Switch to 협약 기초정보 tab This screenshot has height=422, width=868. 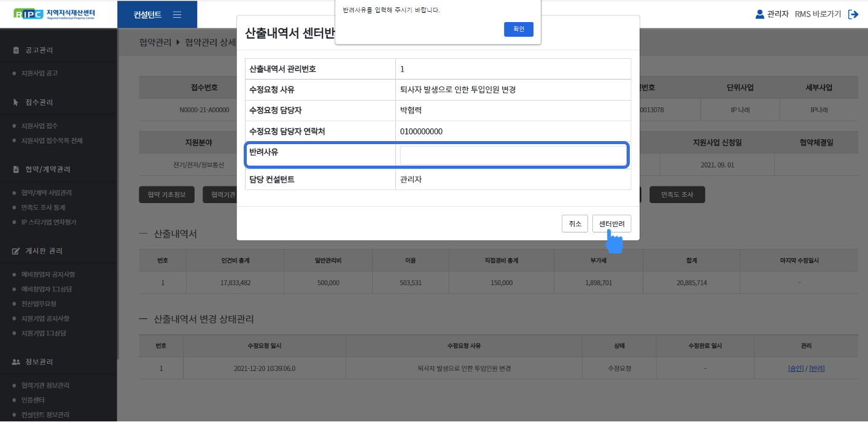[166, 194]
